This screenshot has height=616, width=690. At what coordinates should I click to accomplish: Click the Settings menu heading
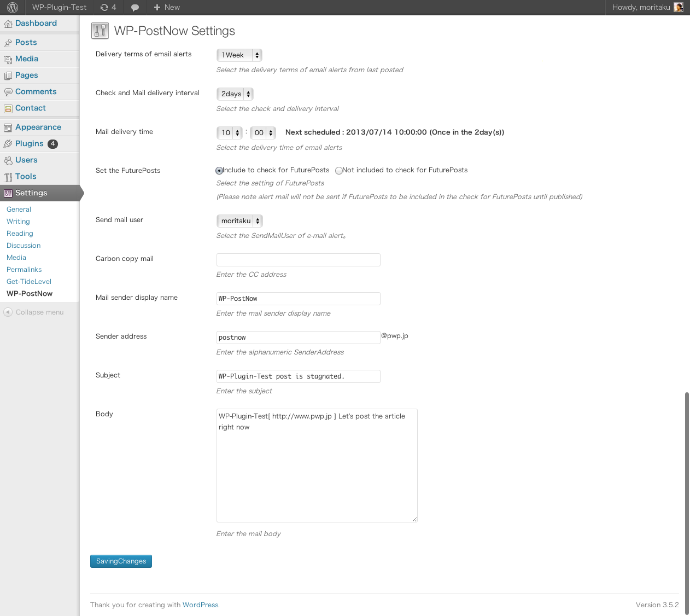click(x=31, y=193)
